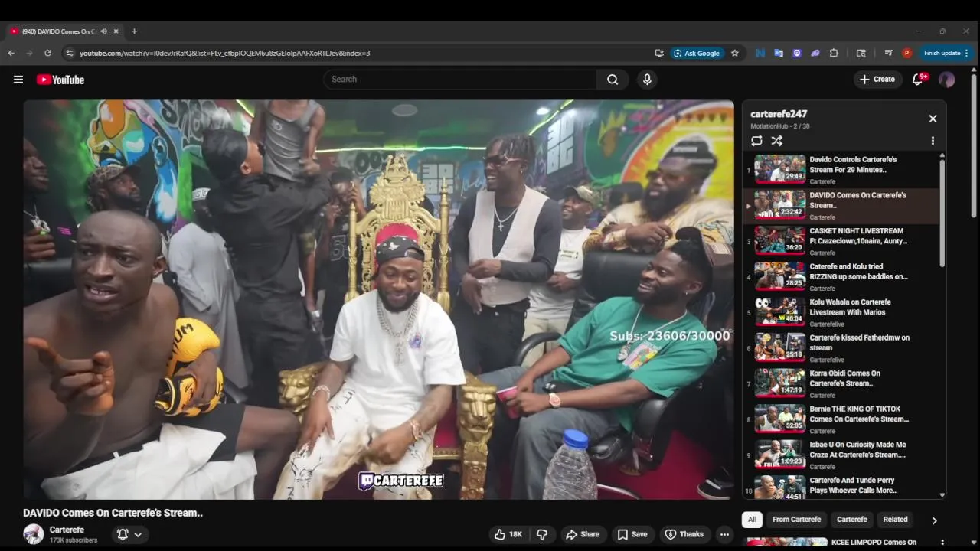The height and width of the screenshot is (551, 980).
Task: Open more actions ellipsis under the video
Action: (724, 534)
